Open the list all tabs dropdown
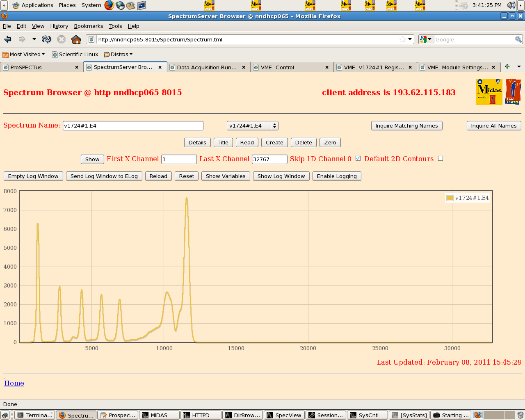Image resolution: width=525 pixels, height=420 pixels. (519, 66)
